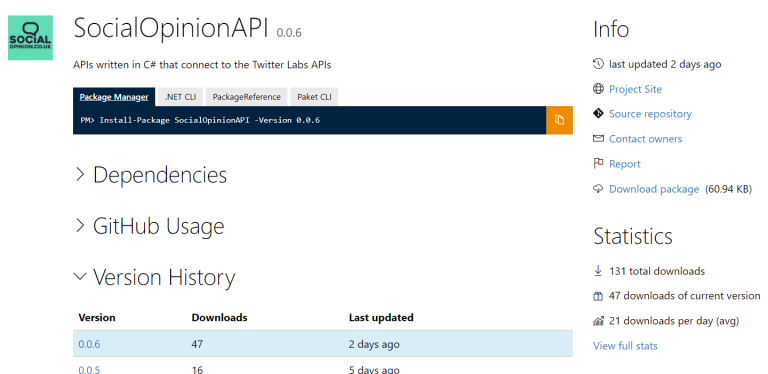This screenshot has width=768, height=374.
Task: Click the 'last updated 2 days ago' text
Action: pos(665,64)
